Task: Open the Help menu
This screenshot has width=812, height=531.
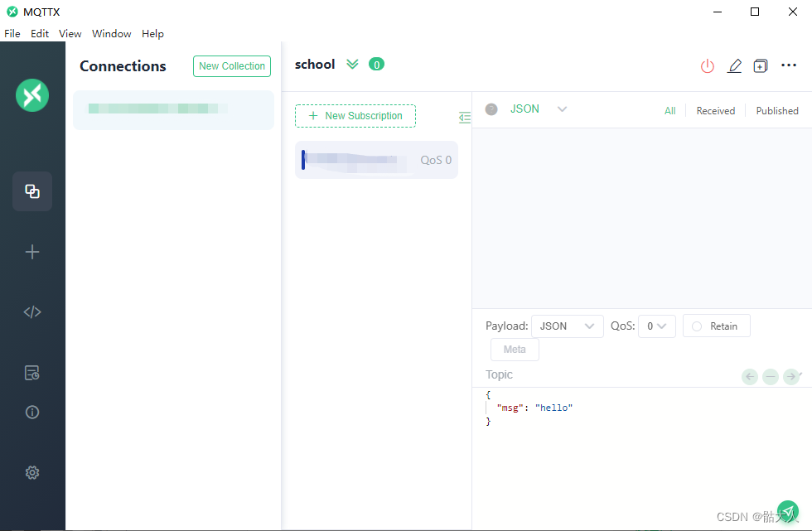Action: click(x=152, y=34)
